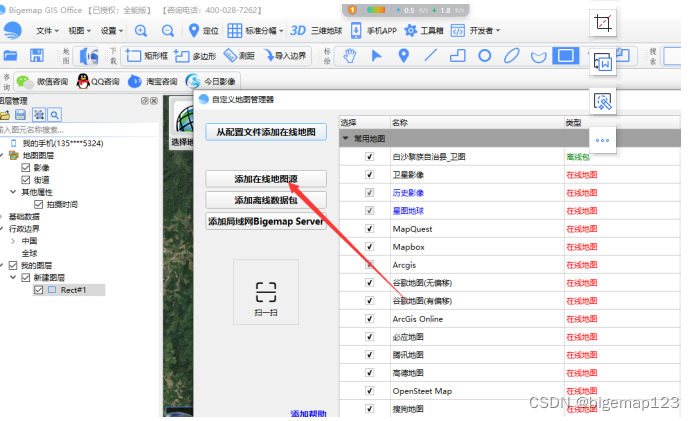Open 微信咨询 WeChat consultation
Viewport: 694px width, 421px height.
pos(42,81)
